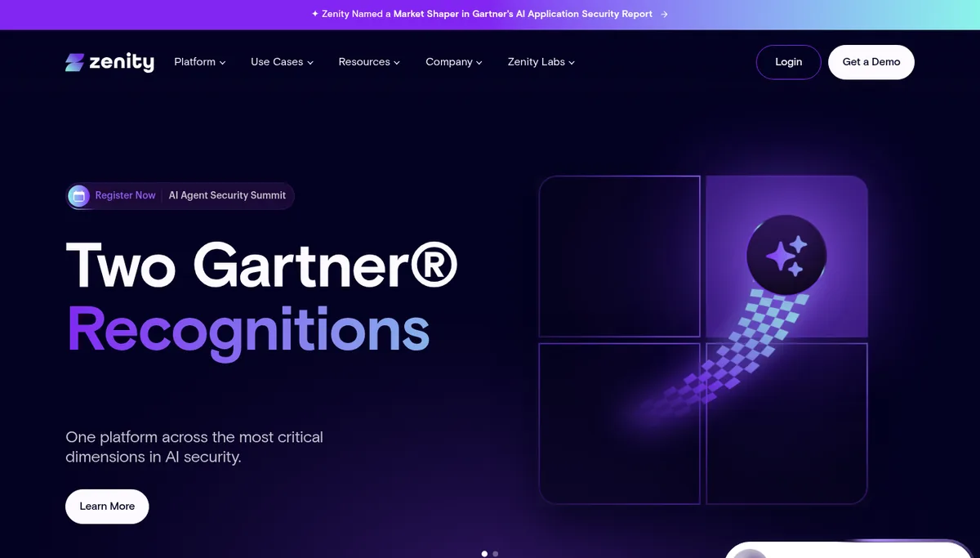Click the Two Gartner® heading line

pyautogui.click(x=261, y=265)
